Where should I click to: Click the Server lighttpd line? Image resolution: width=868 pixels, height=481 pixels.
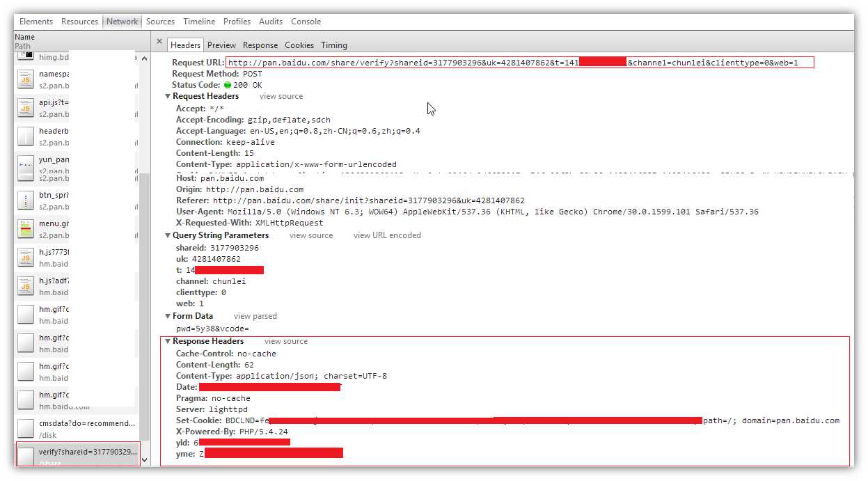(x=212, y=409)
